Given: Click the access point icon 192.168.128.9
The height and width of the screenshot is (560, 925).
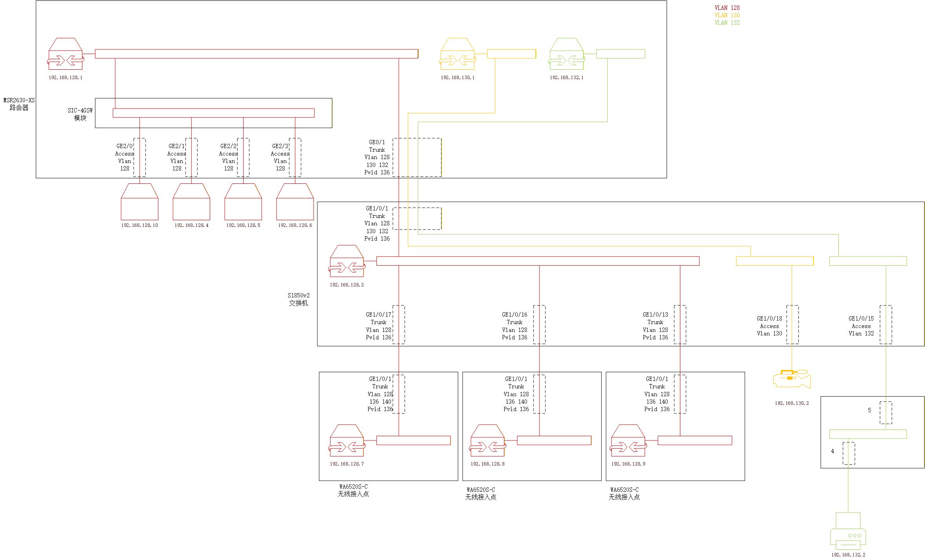Looking at the screenshot, I should point(628,440).
